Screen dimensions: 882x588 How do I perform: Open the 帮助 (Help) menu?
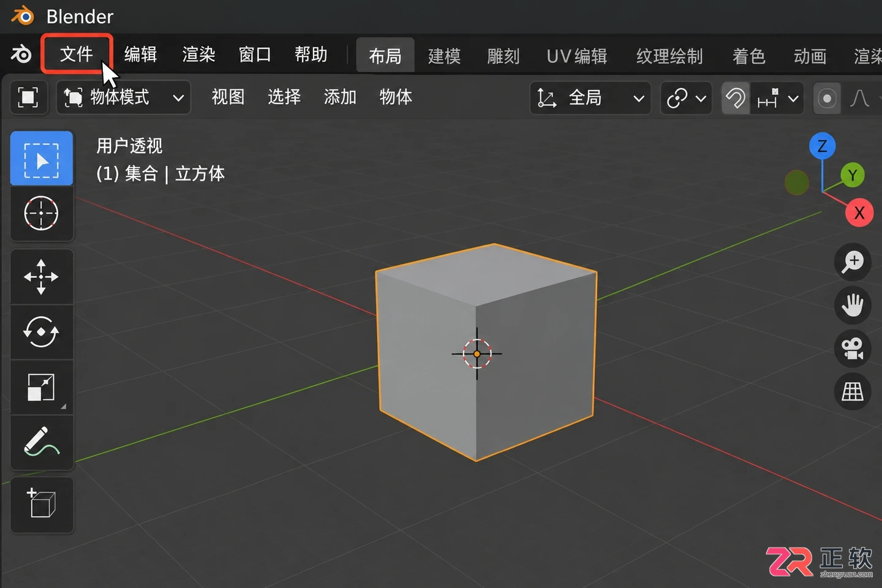[x=311, y=55]
